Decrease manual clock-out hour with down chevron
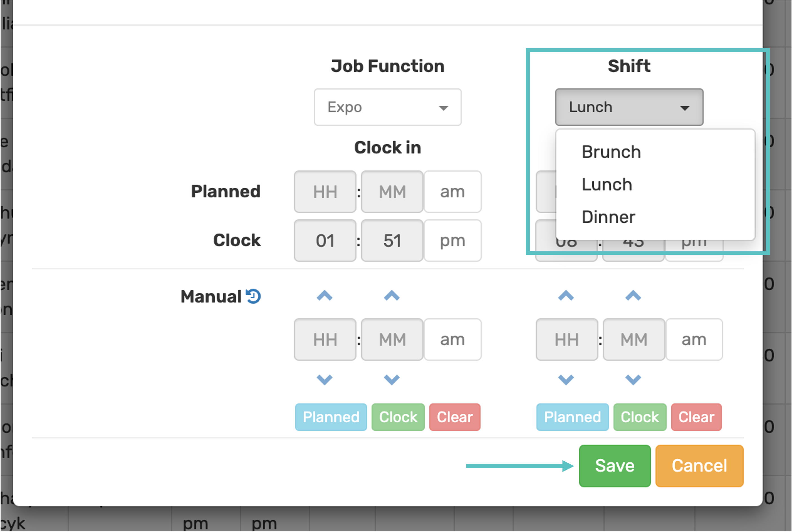The width and height of the screenshot is (792, 532). [566, 379]
